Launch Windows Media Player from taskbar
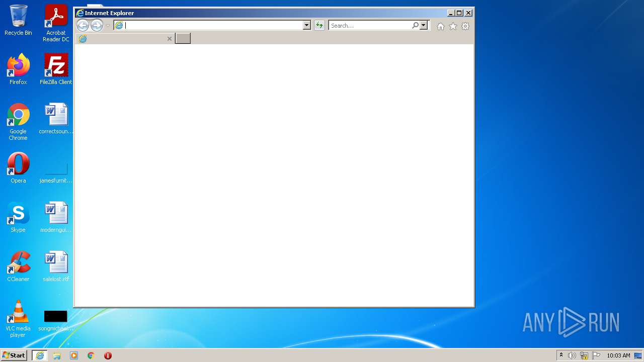The width and height of the screenshot is (644, 362). (74, 355)
